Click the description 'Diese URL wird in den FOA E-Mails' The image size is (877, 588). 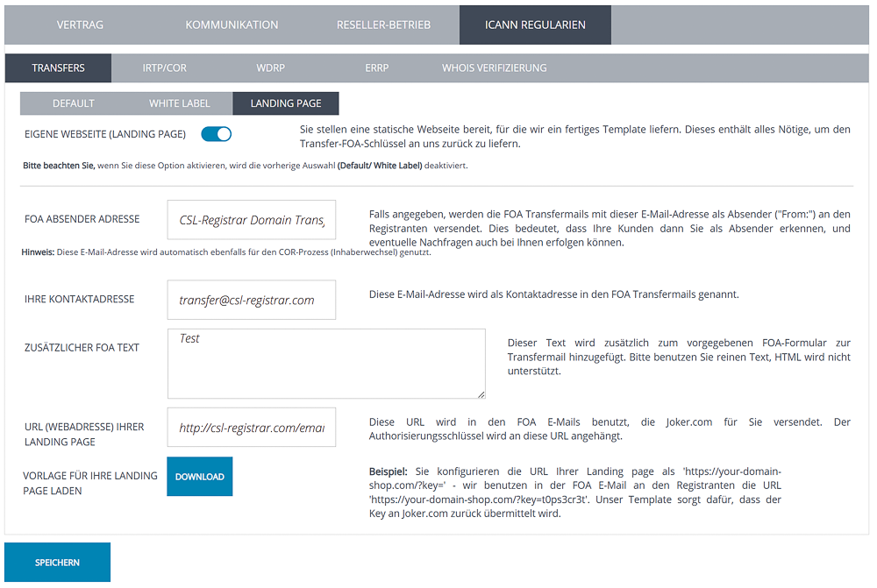[610, 429]
